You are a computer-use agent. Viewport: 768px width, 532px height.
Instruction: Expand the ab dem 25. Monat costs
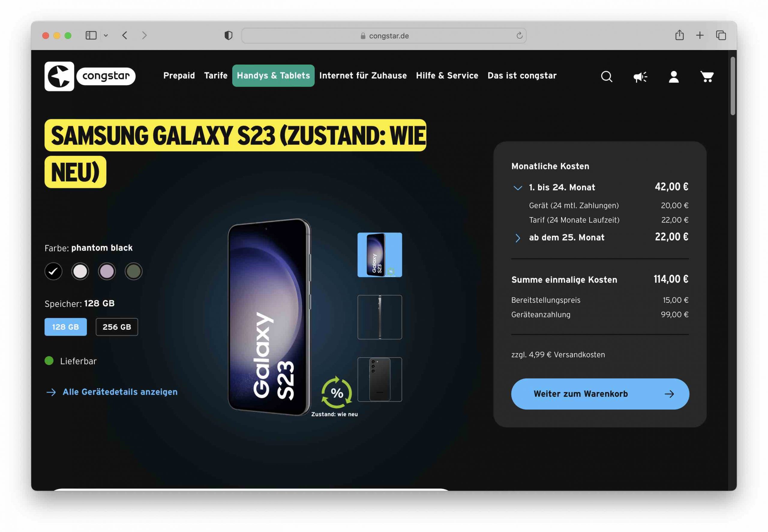517,238
